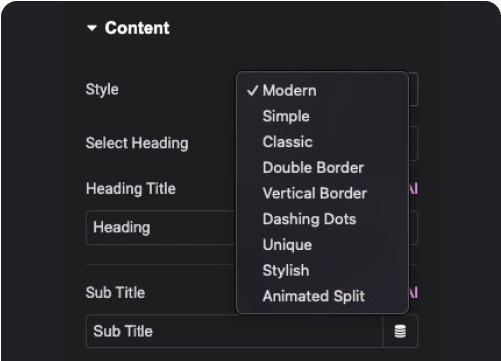Click into the Heading text field
The height and width of the screenshot is (361, 501).
pyautogui.click(x=161, y=228)
